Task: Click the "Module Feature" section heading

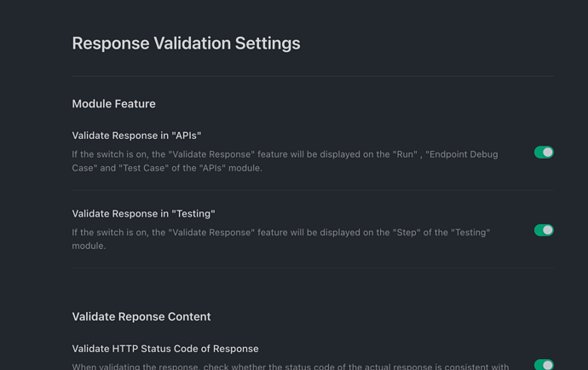Action: (113, 104)
